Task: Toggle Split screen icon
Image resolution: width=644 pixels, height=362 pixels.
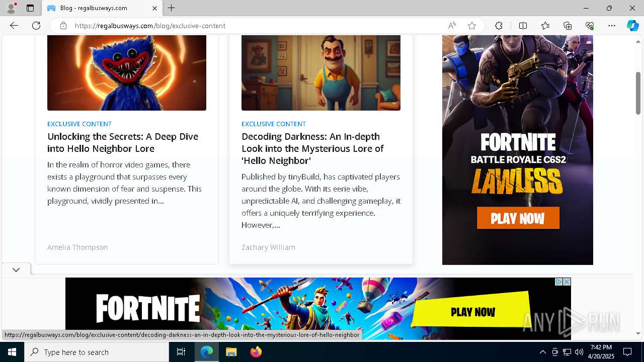Action: pyautogui.click(x=523, y=26)
